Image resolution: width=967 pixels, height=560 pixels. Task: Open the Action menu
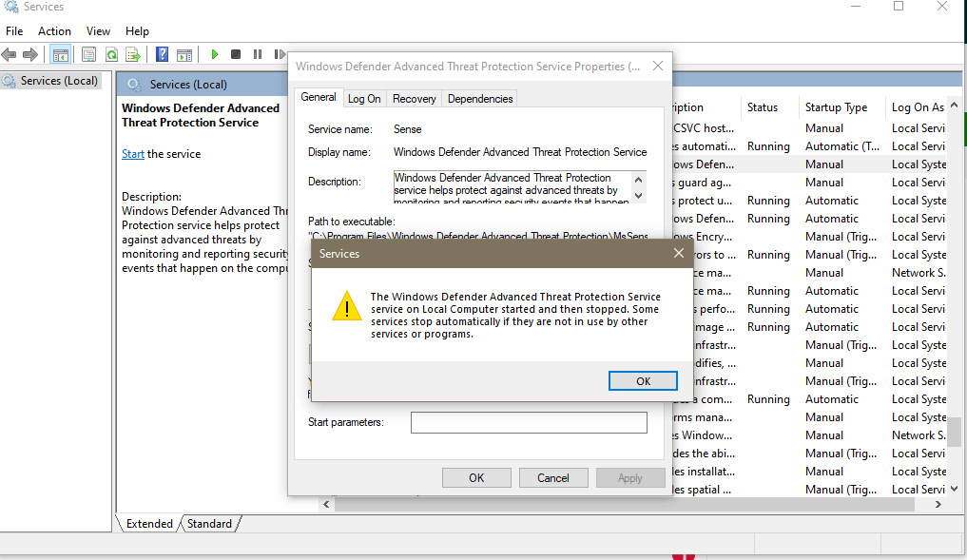pos(54,30)
